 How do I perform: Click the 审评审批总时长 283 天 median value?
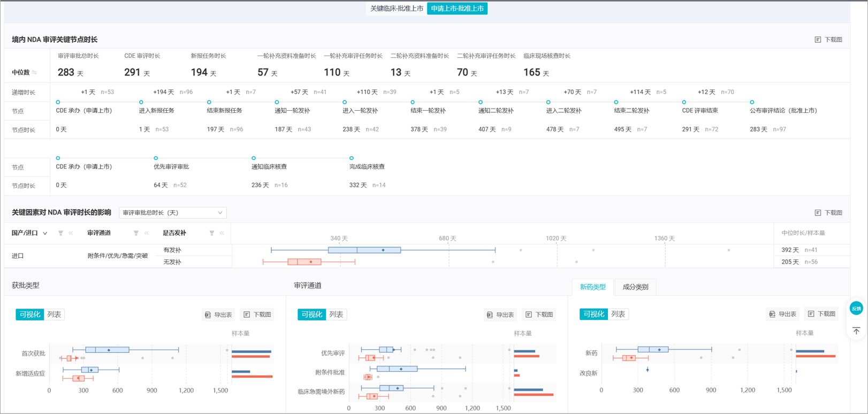(71, 72)
